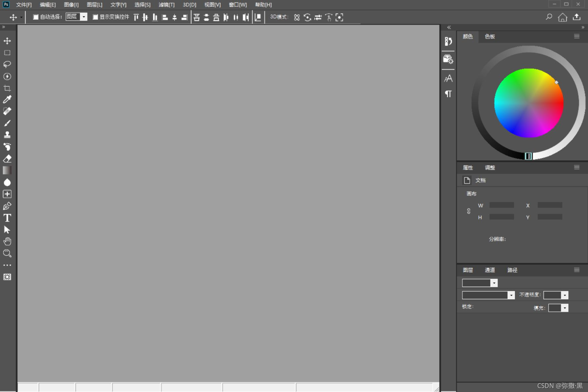Select the Clone Stamp tool
588x392 pixels.
click(x=7, y=135)
